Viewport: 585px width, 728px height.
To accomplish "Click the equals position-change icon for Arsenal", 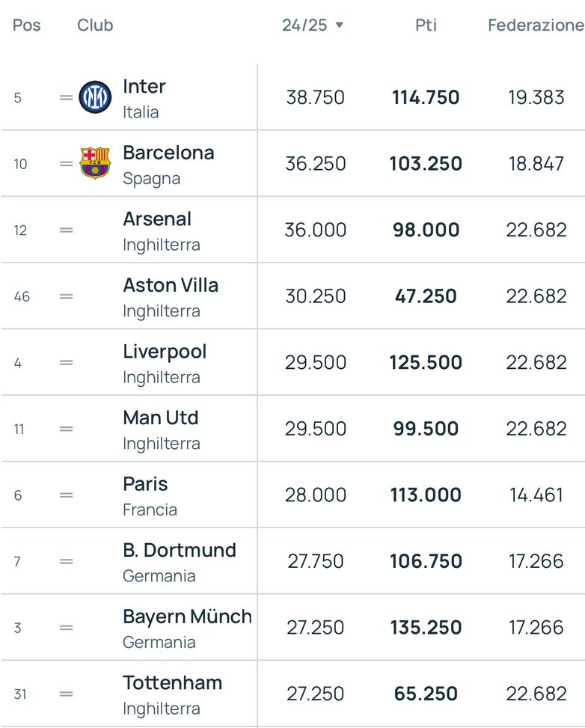I will click(66, 230).
